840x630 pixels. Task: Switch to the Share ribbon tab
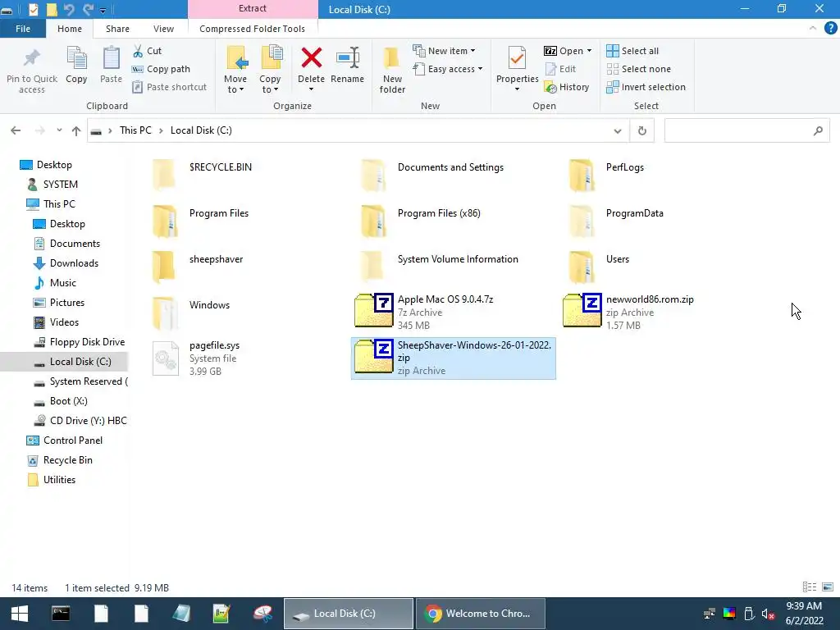point(117,29)
